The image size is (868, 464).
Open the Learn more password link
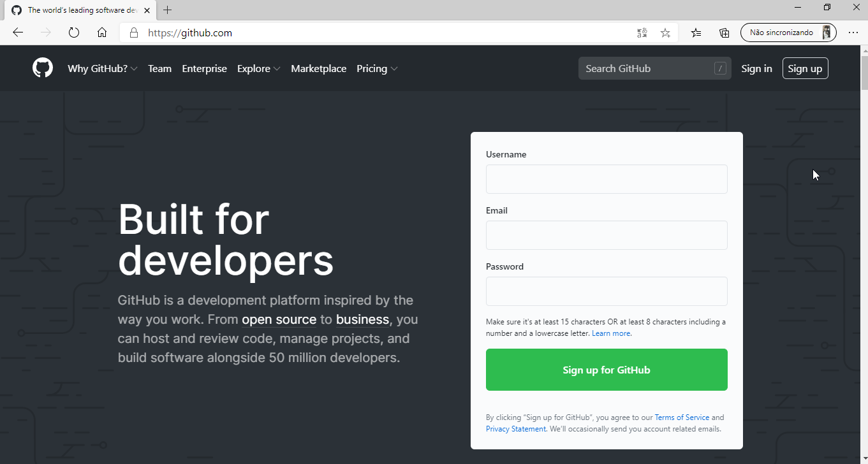click(x=612, y=333)
